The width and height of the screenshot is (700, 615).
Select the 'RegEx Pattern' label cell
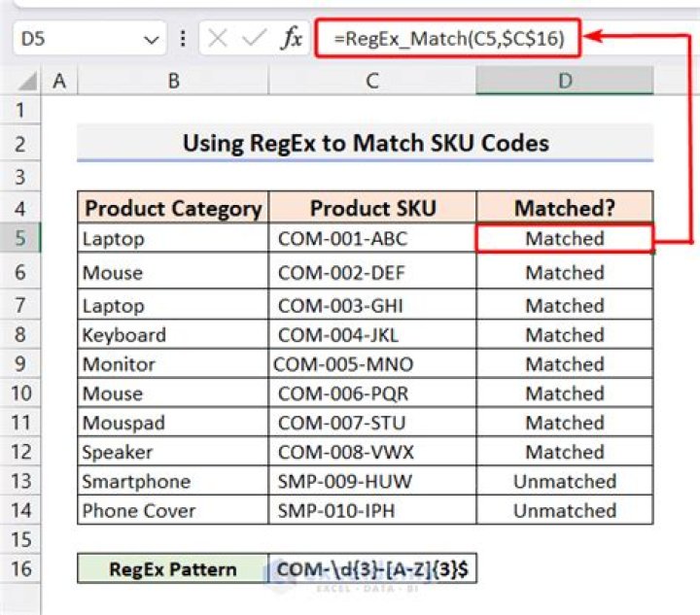click(173, 568)
